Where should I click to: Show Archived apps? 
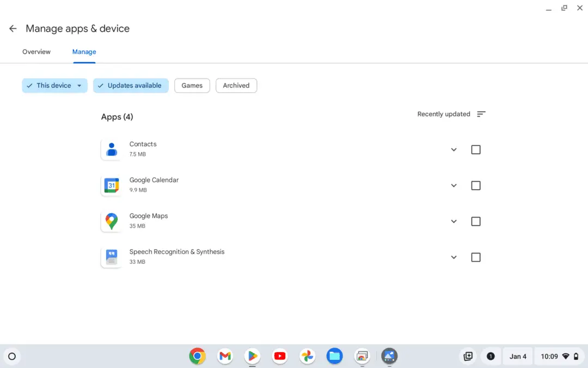pos(236,86)
